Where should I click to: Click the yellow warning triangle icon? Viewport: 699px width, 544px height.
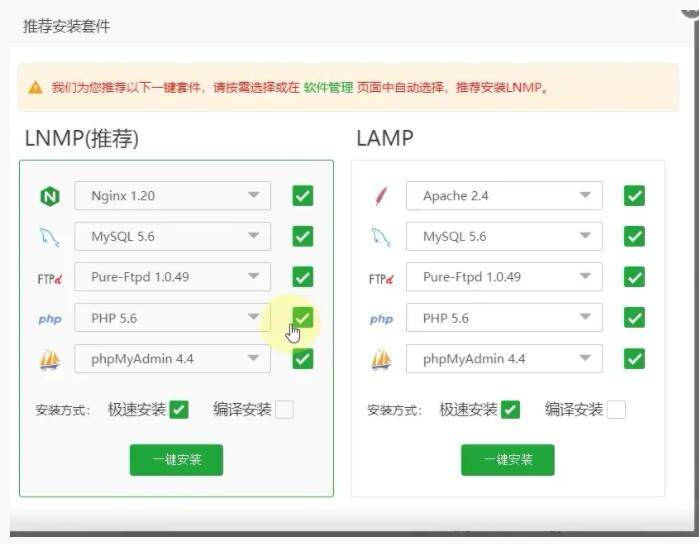click(35, 88)
